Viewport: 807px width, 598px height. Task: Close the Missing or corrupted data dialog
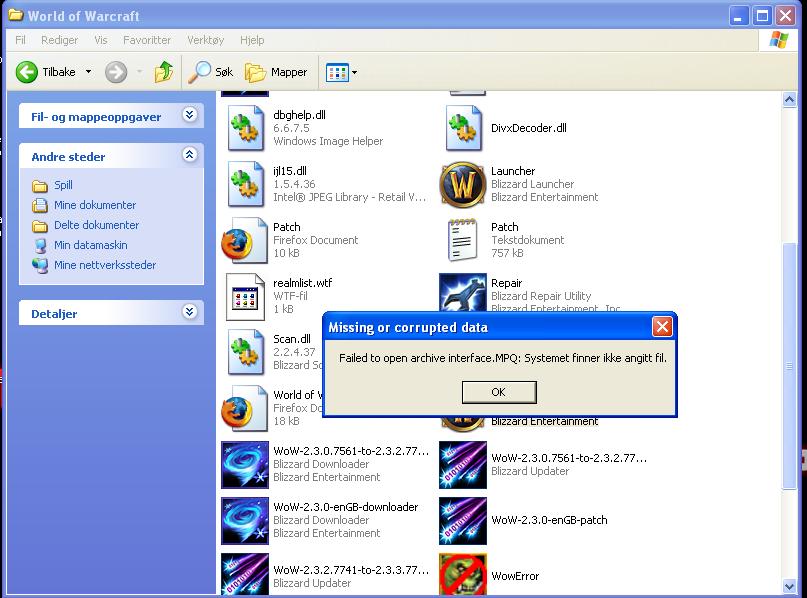pyautogui.click(x=662, y=327)
